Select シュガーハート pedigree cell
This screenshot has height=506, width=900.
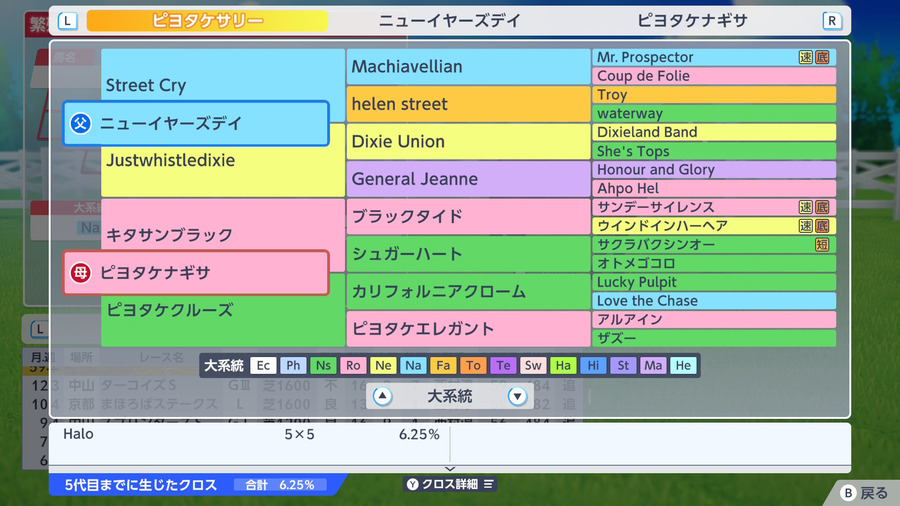tap(468, 254)
